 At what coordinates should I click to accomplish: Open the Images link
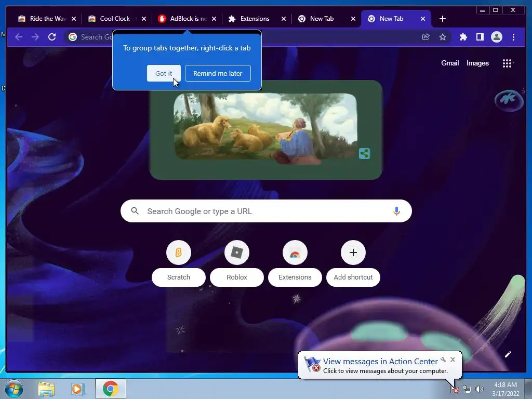pyautogui.click(x=477, y=63)
